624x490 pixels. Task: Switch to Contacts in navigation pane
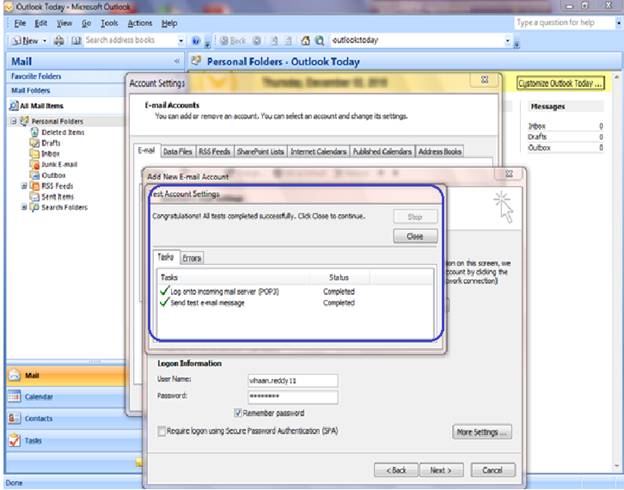(x=66, y=418)
